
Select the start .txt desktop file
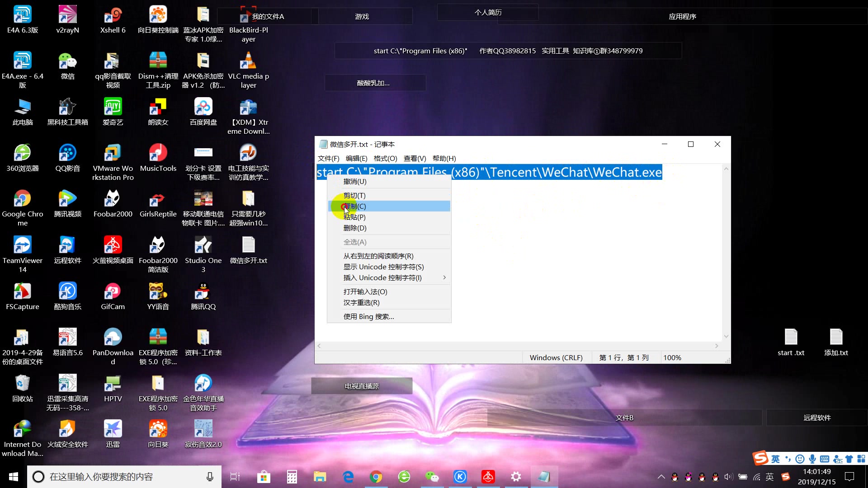791,343
